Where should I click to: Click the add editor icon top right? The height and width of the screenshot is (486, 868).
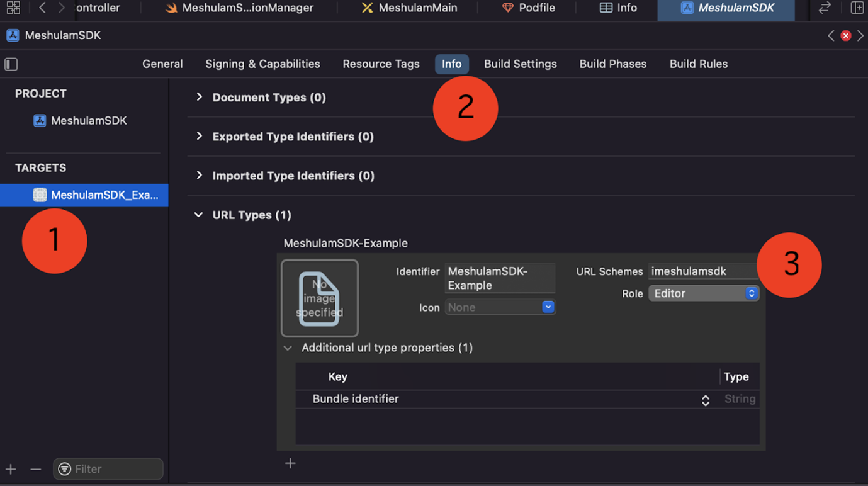(x=857, y=8)
